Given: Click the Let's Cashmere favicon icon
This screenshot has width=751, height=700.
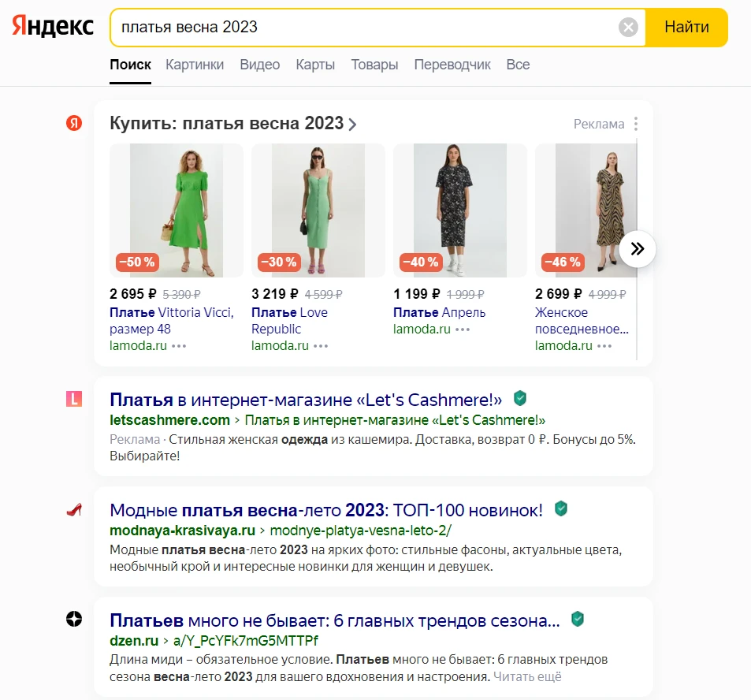Looking at the screenshot, I should (74, 400).
